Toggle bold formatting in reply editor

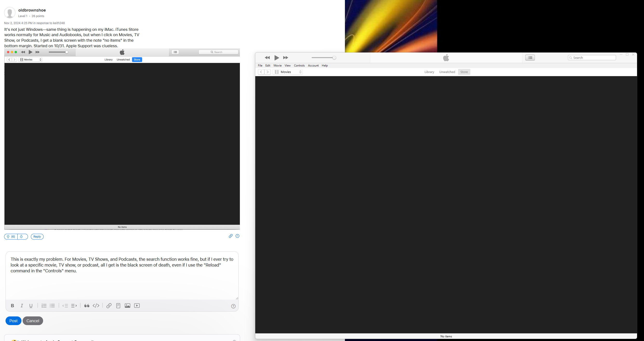[13, 306]
